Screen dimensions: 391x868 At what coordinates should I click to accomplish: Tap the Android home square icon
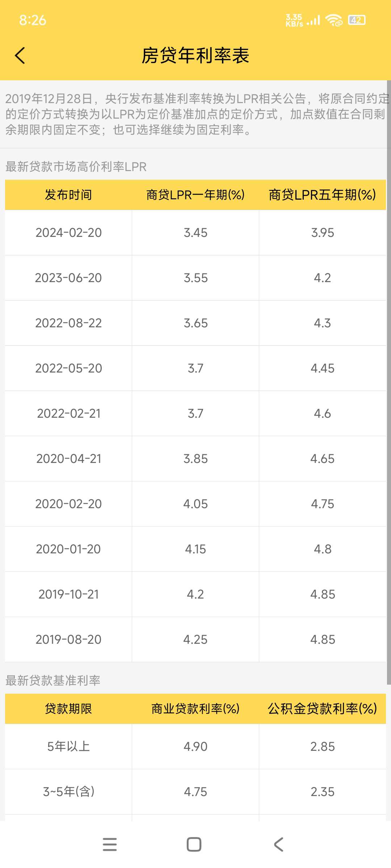click(x=194, y=844)
